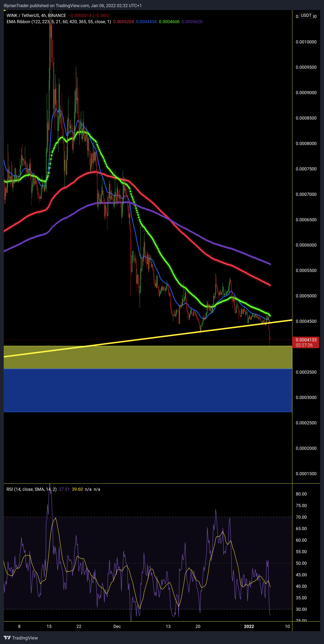The height and width of the screenshot is (644, 324).
Task: Click the 0.0002500 price axis label
Action: pyautogui.click(x=306, y=423)
